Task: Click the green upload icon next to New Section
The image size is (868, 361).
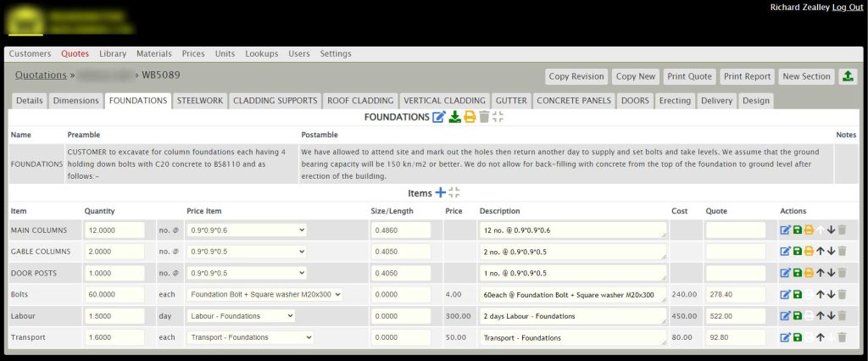Action: [x=848, y=76]
